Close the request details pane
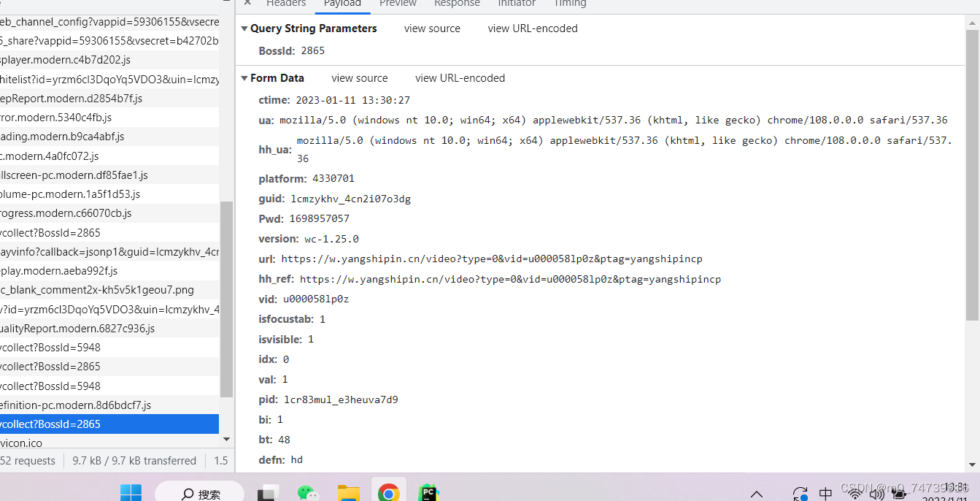The height and width of the screenshot is (501, 980). [247, 4]
